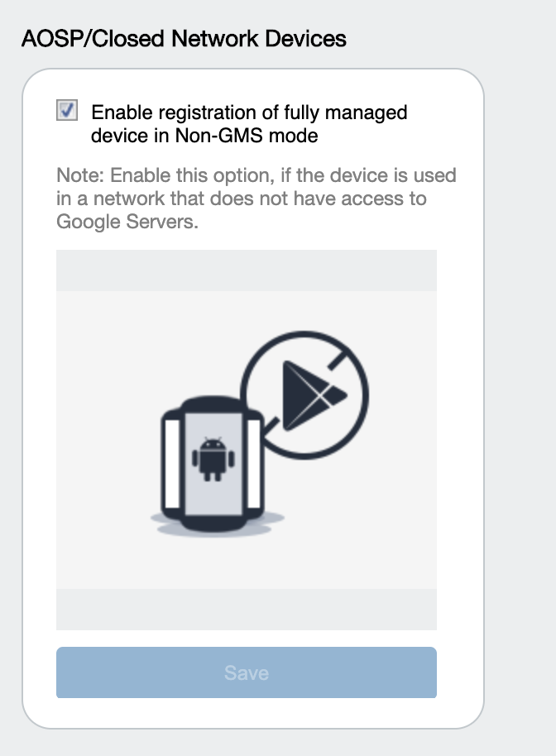Click the Save button
The image size is (556, 756).
[x=247, y=672]
